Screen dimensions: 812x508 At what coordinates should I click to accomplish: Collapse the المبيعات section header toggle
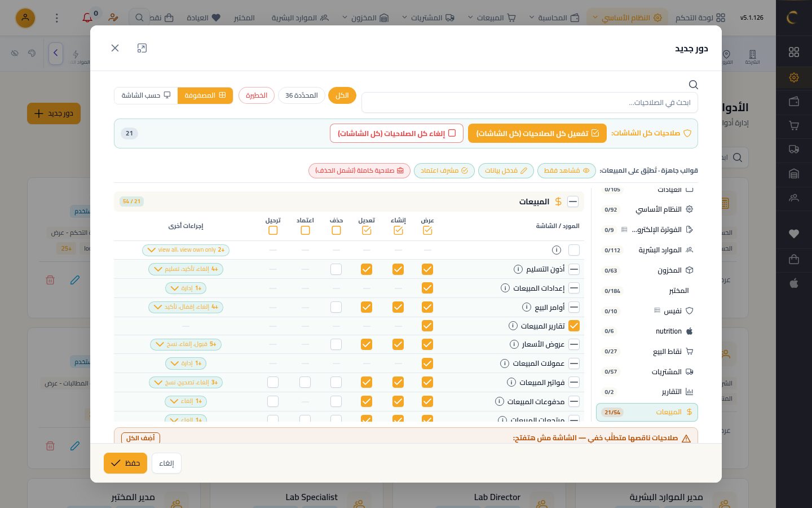coord(573,202)
